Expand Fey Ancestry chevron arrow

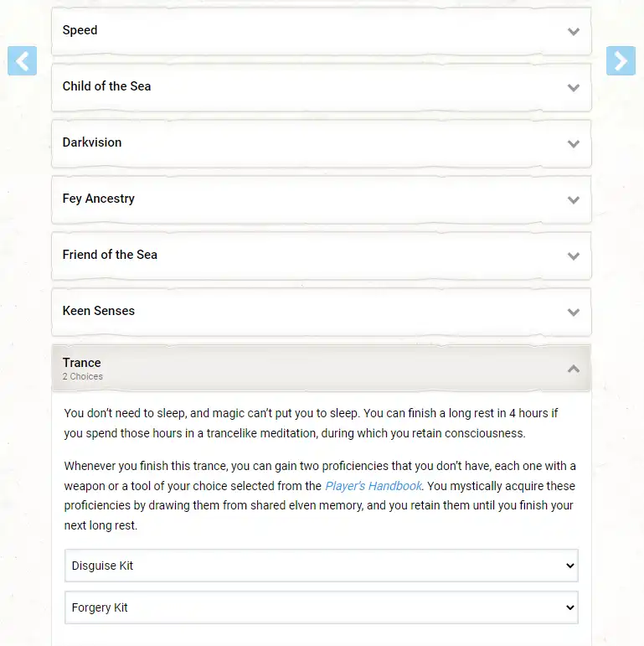click(x=573, y=199)
